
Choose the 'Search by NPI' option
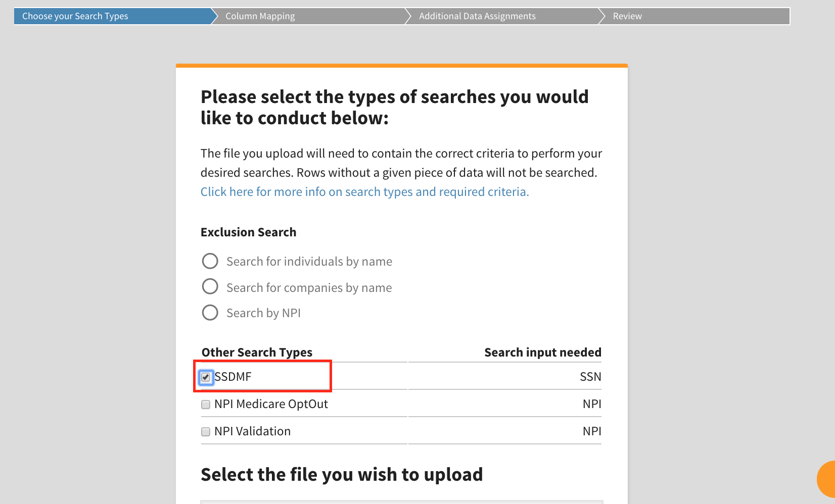[210, 312]
